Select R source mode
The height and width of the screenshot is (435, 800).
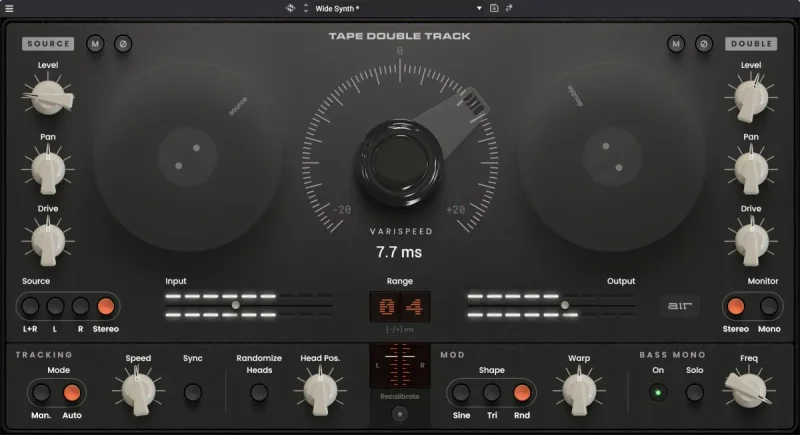80,306
